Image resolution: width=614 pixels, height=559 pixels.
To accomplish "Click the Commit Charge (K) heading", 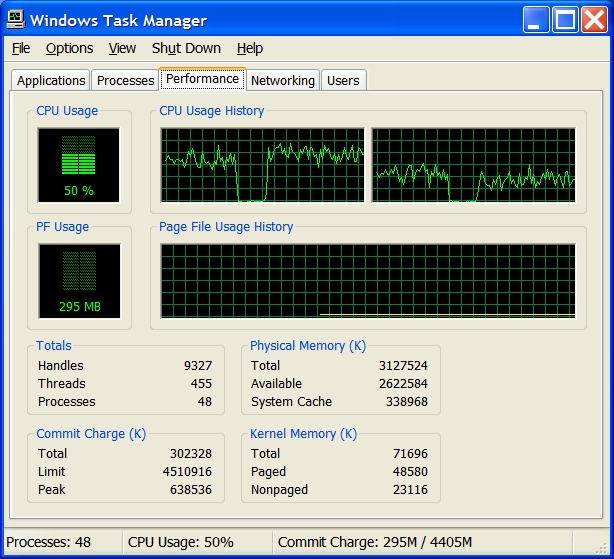I will tap(91, 434).
